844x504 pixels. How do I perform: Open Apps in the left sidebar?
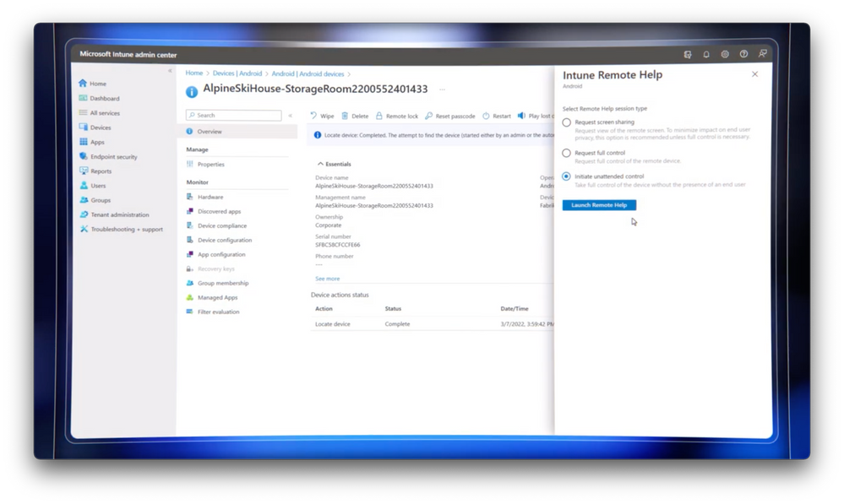point(91,142)
